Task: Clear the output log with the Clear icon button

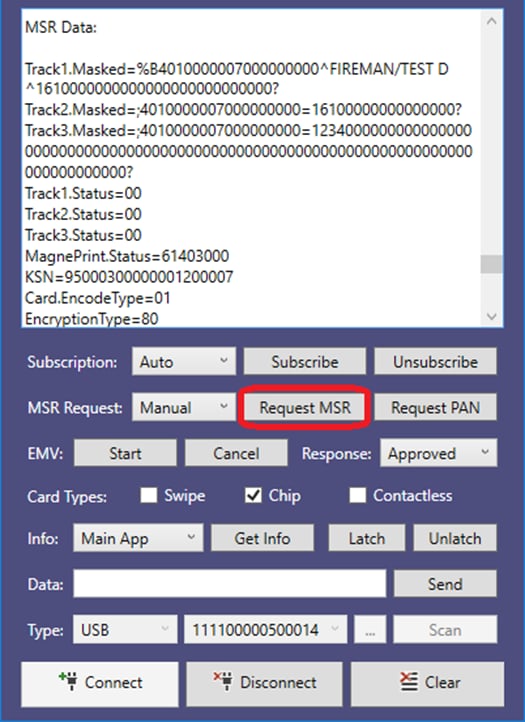Action: point(427,684)
